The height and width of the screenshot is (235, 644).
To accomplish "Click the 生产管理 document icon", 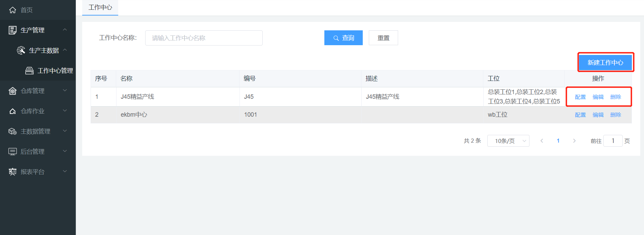I will coord(12,30).
